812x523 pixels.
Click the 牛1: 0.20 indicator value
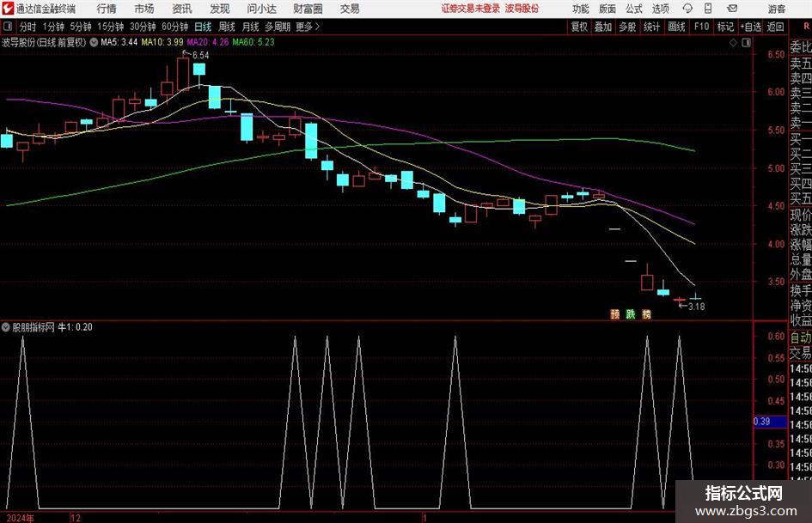click(x=75, y=327)
